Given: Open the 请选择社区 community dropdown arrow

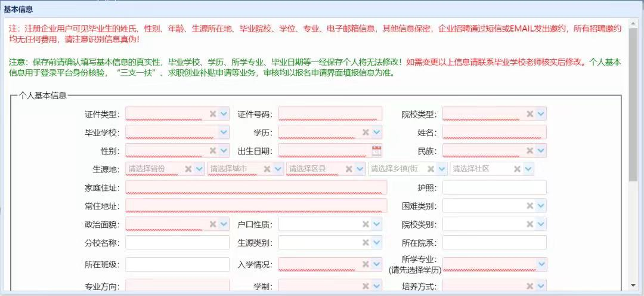Looking at the screenshot, I should pos(528,168).
